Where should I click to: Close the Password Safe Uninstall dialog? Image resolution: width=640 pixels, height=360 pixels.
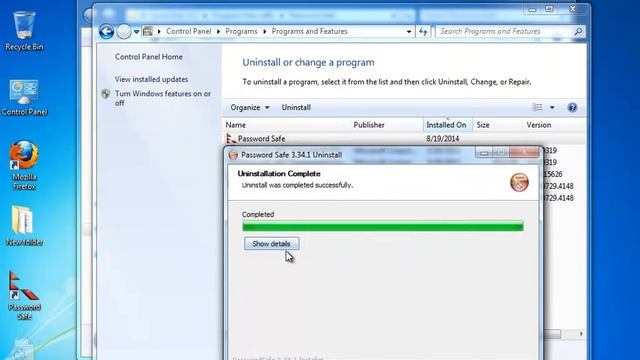click(x=524, y=153)
